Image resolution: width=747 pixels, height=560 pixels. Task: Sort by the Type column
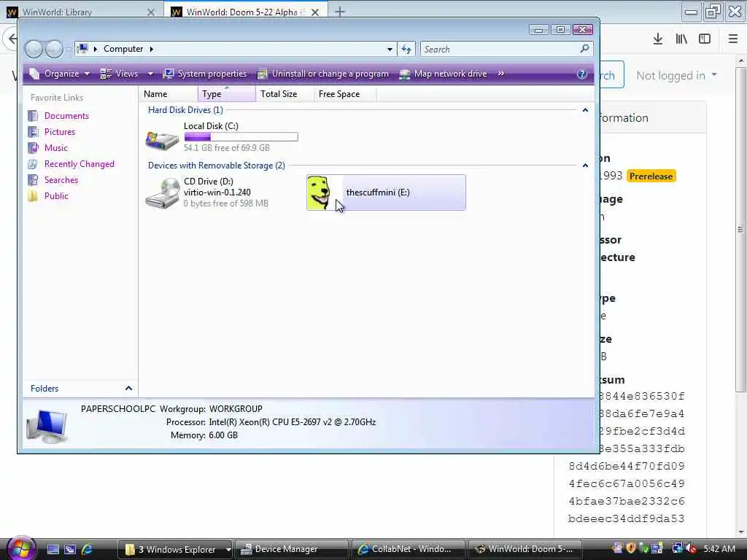pos(227,94)
